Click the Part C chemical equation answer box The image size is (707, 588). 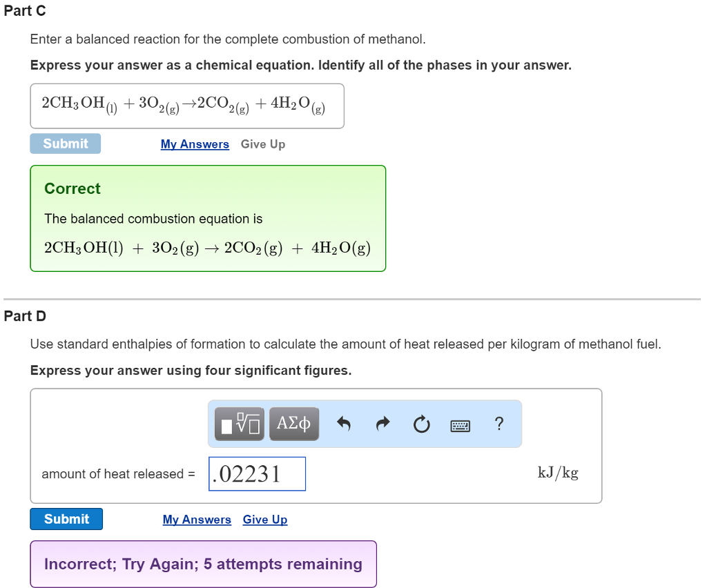tap(187, 106)
